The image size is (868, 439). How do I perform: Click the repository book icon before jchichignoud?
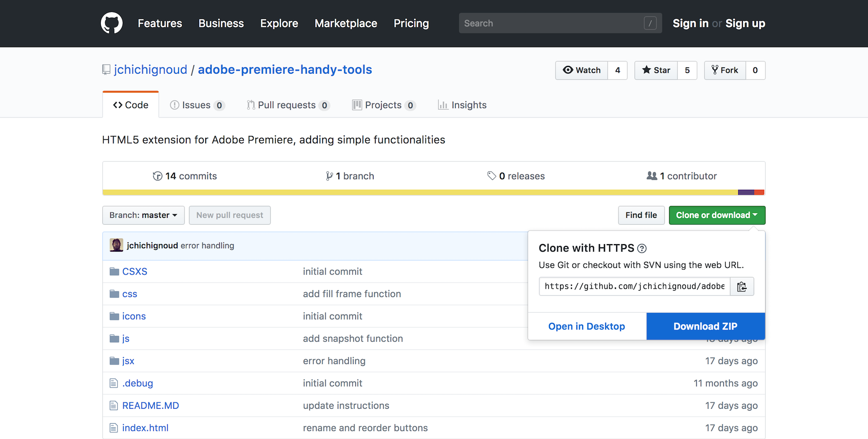tap(106, 70)
